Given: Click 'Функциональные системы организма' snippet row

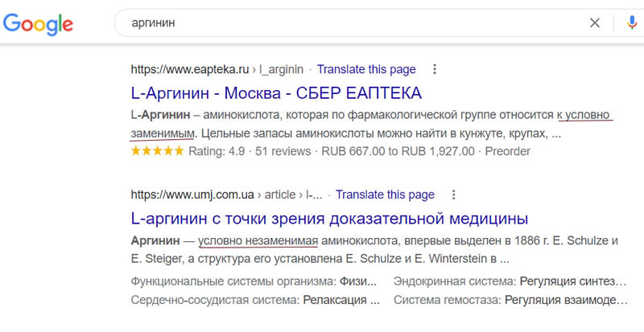Looking at the screenshot, I should pos(254,281).
